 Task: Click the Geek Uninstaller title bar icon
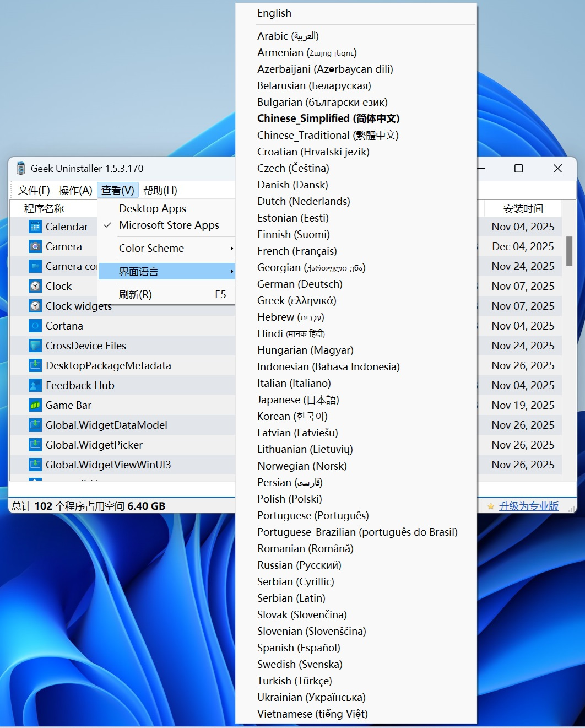tap(20, 168)
